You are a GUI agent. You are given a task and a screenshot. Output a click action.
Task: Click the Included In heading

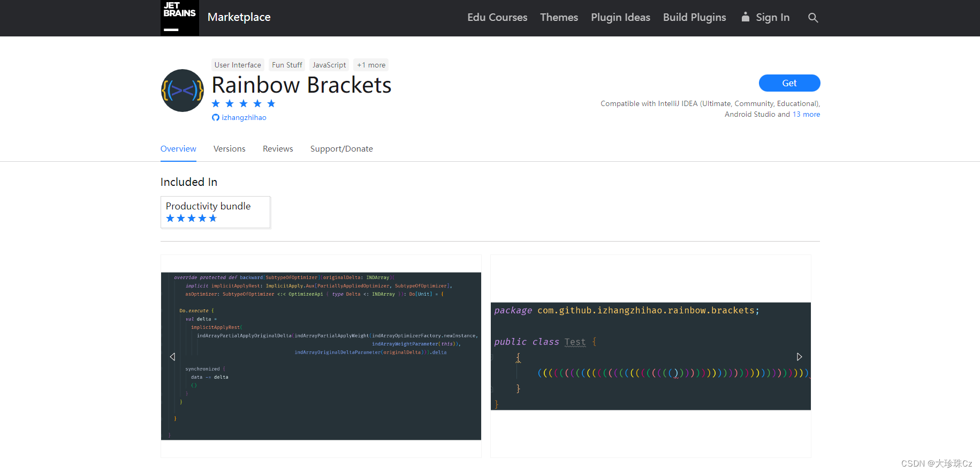(x=189, y=182)
